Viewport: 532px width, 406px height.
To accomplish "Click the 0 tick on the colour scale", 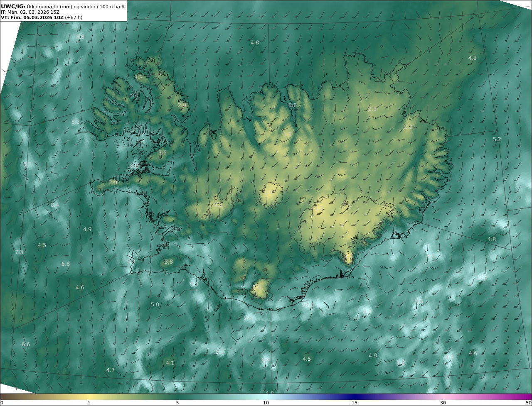I will [x=2, y=403].
